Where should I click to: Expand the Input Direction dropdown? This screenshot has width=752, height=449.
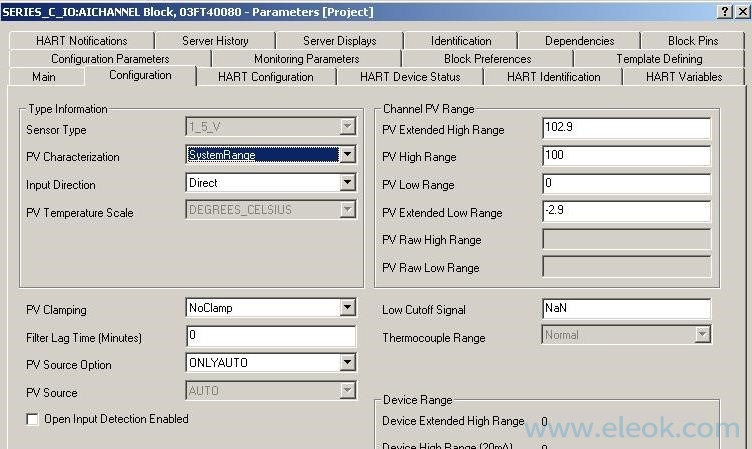point(347,183)
